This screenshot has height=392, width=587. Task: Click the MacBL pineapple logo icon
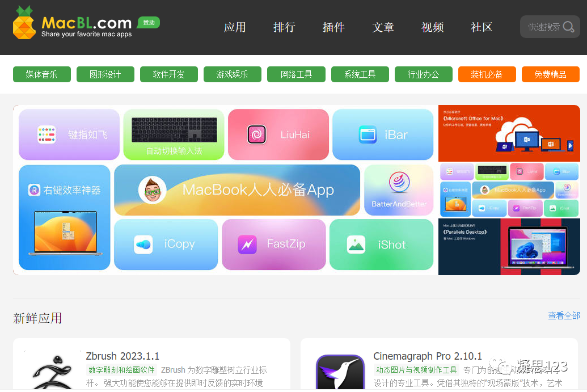tap(24, 23)
